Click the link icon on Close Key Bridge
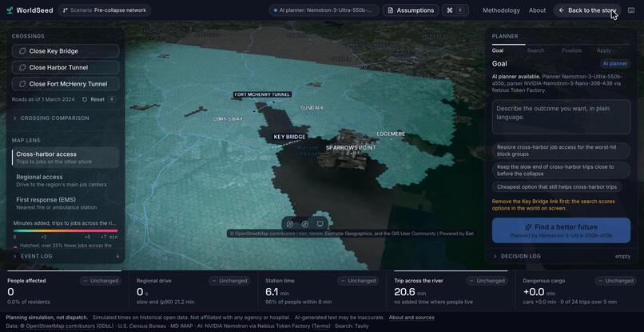 [22, 51]
